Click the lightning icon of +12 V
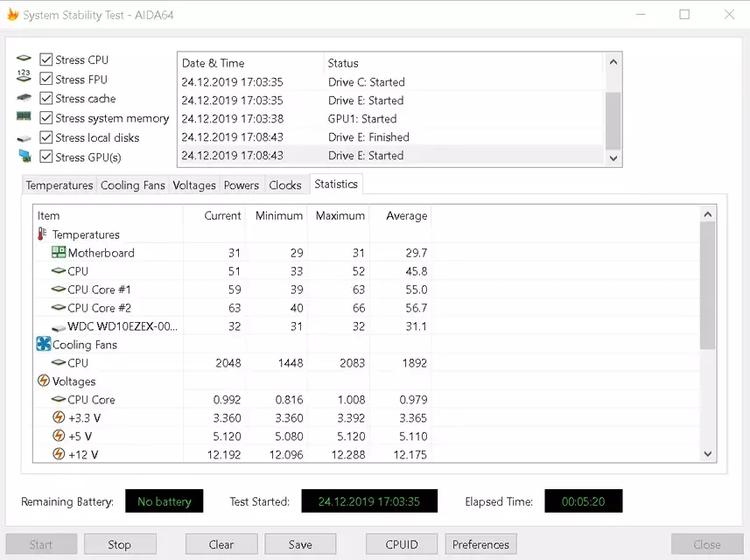This screenshot has width=750, height=560. click(x=59, y=453)
